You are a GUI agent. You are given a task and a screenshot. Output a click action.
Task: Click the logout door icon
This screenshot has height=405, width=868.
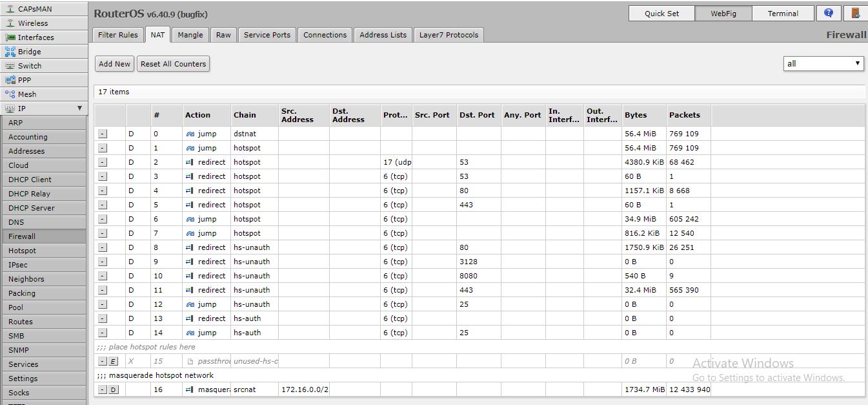(x=855, y=13)
